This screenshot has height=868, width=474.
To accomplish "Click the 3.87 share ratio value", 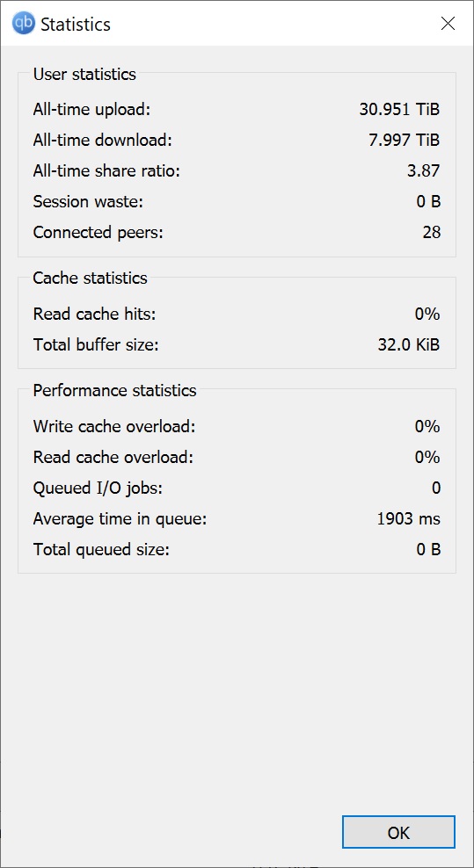I will coord(424,171).
